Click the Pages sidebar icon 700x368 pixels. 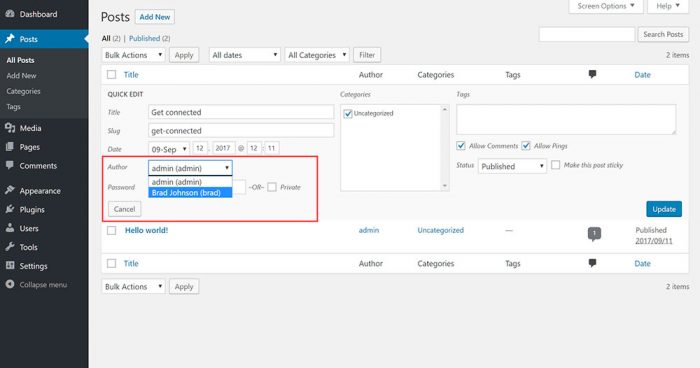[x=10, y=147]
